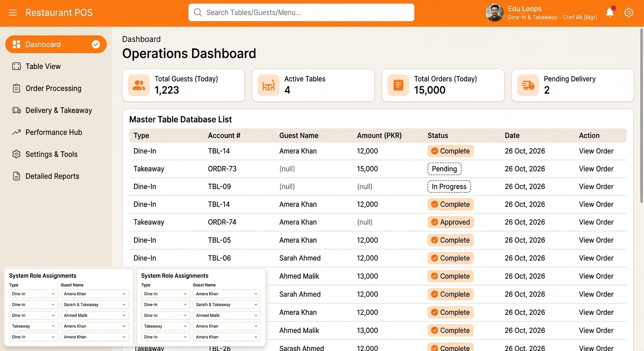Focus the Search Tables/Guests/Menu field
Screen dimensions: 644x351
(x=301, y=13)
